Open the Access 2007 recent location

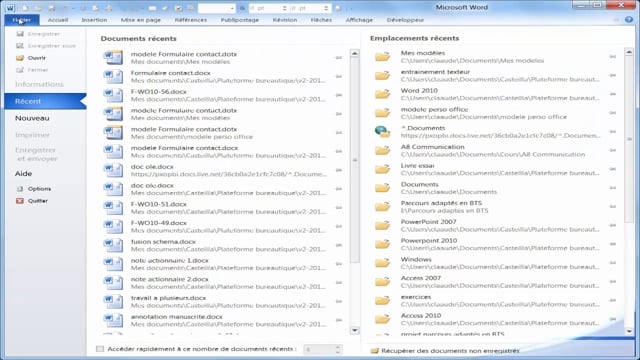495,282
